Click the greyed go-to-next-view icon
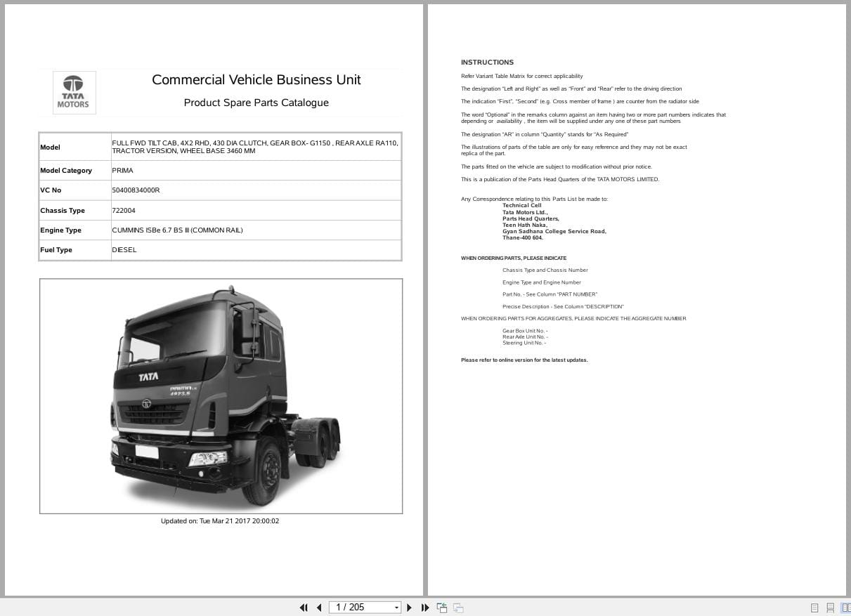This screenshot has width=851, height=616. click(458, 608)
